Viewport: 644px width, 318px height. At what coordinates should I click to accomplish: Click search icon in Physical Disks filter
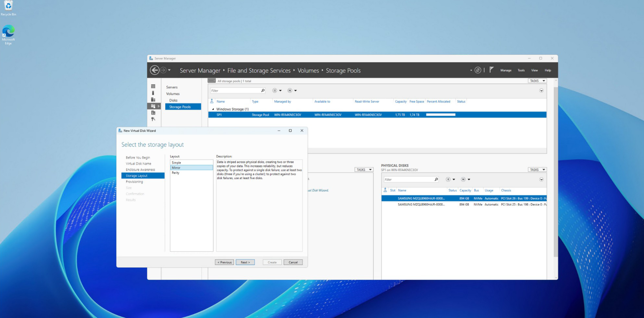(436, 179)
